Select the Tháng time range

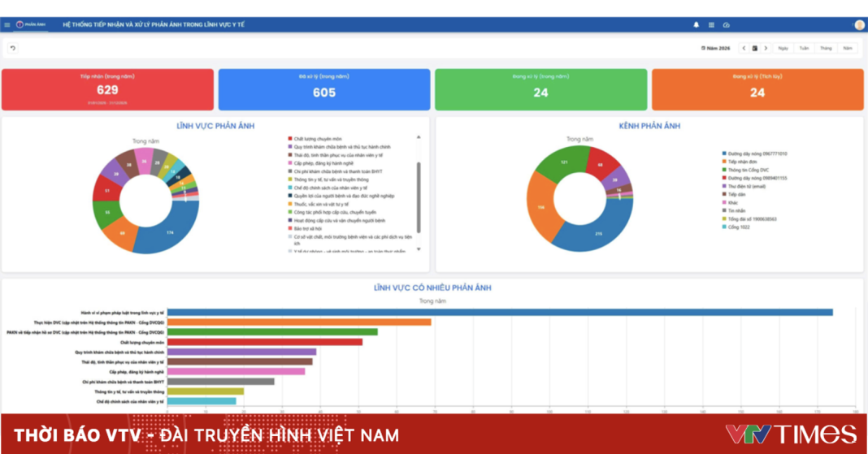pyautogui.click(x=826, y=49)
